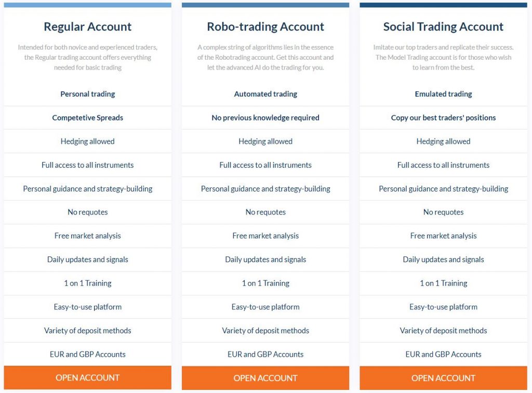
Task: Select Automated trading feature row
Action: pyautogui.click(x=265, y=94)
